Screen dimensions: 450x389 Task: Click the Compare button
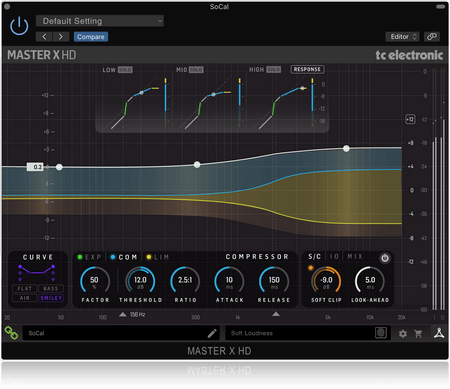[91, 37]
